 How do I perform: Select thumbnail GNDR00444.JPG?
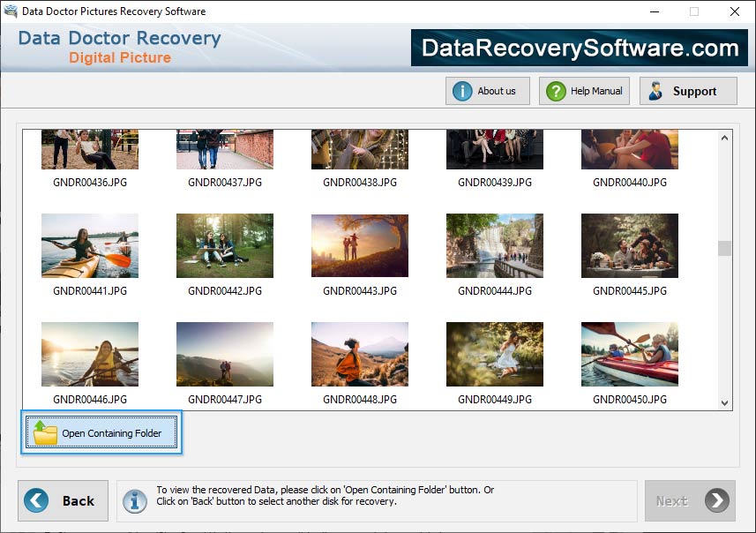coord(494,245)
